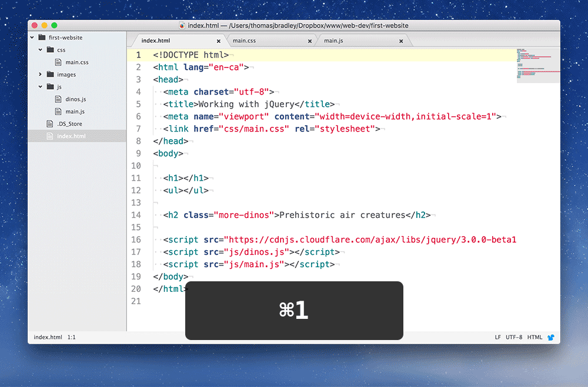The width and height of the screenshot is (588, 387).
Task: Click the minimap preview at top right
Action: point(538,65)
